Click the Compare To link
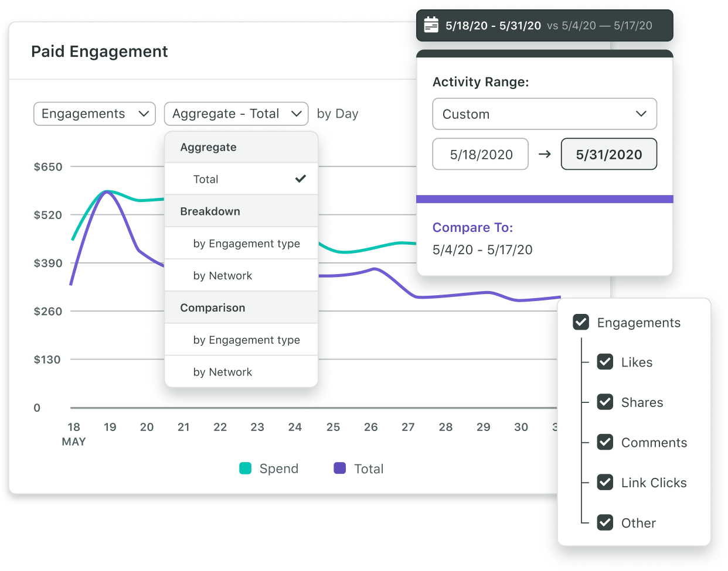The height and width of the screenshot is (571, 728). [472, 227]
